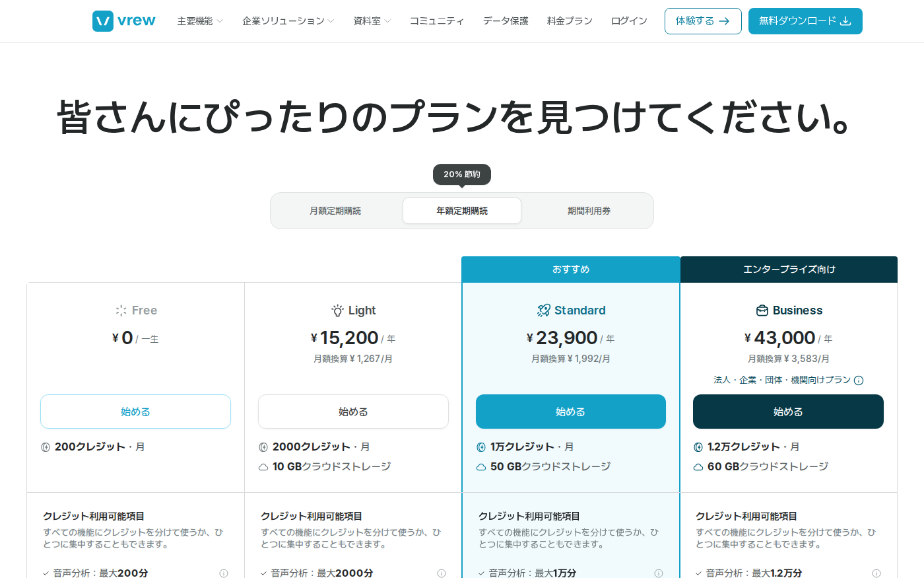Click the credit coin icon for 1.2万クレジット
This screenshot has width=924, height=578.
698,447
